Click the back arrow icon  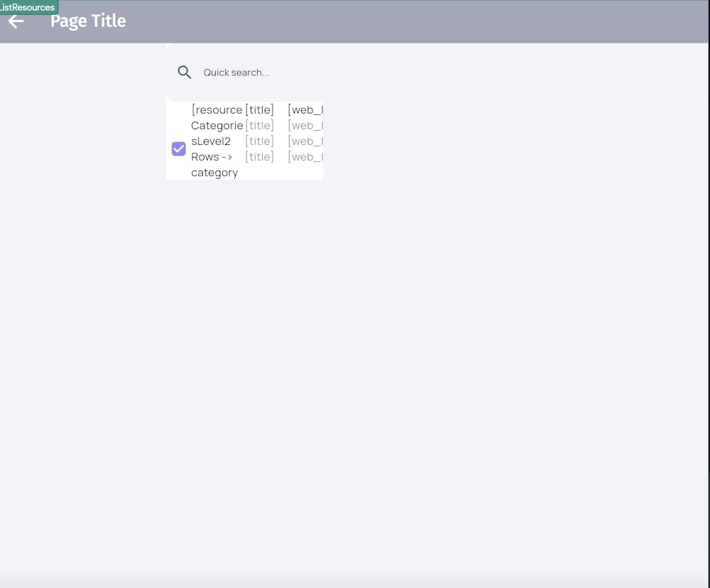coord(16,21)
